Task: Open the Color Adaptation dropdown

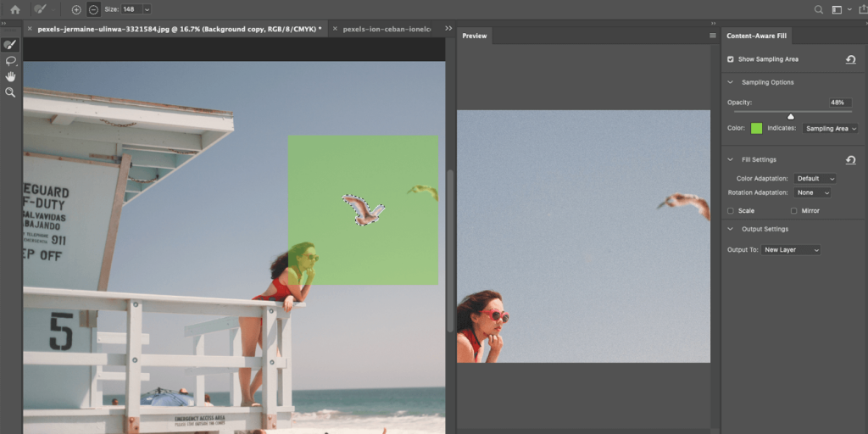Action: (815, 179)
